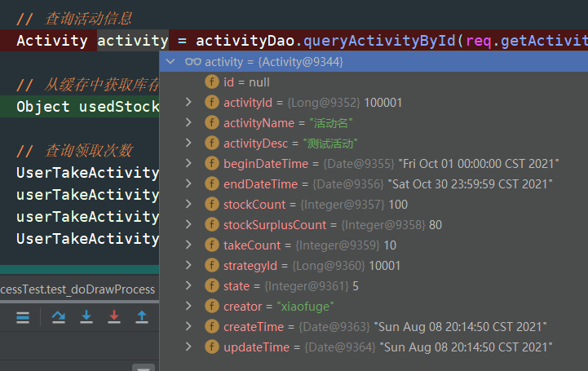Click the Step Into debugger icon
This screenshot has height=371, width=588.
coord(86,316)
